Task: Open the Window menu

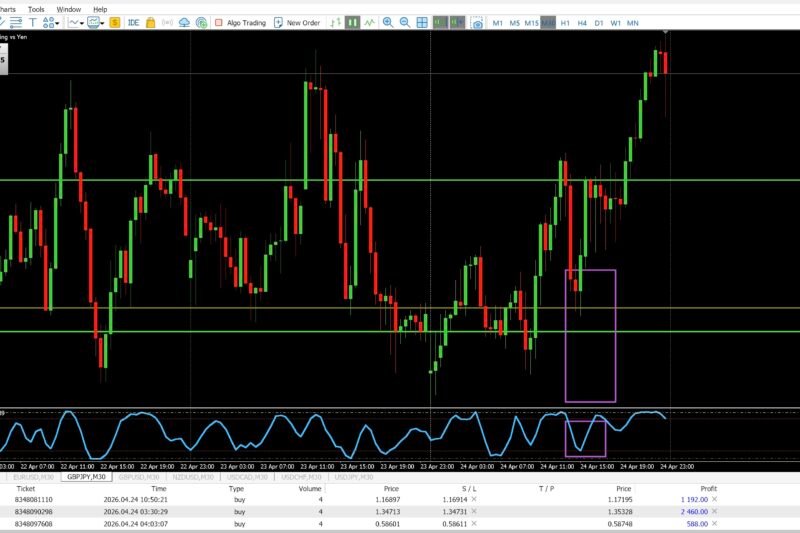Action: pyautogui.click(x=68, y=9)
